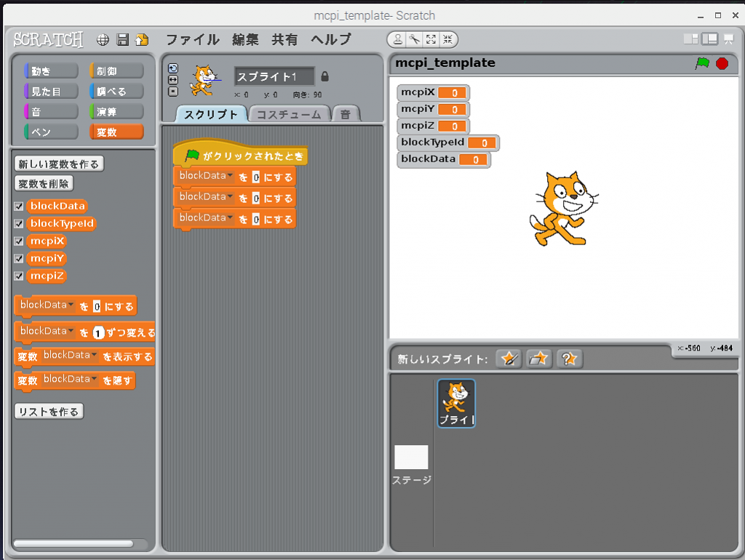Open the 見た目 looks block category
Image resolution: width=745 pixels, height=560 pixels.
pos(51,91)
